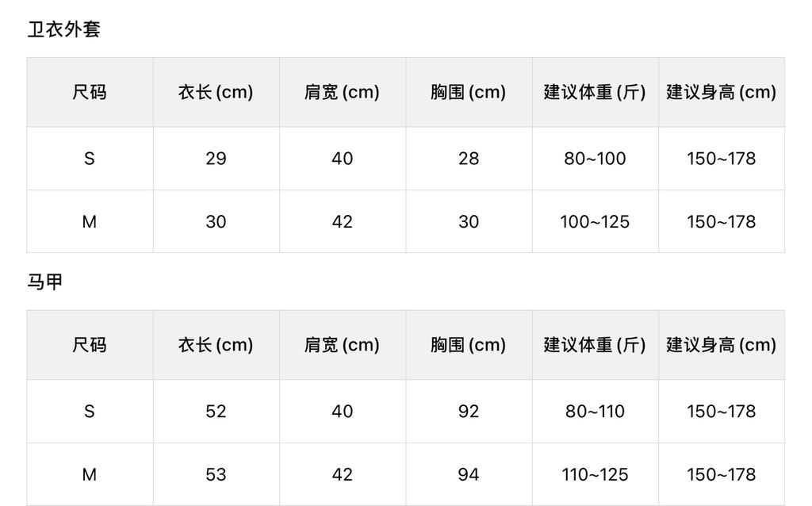Click the 80~100 weight range cell
Viewport: 812px width, 506px height.
pyautogui.click(x=595, y=159)
